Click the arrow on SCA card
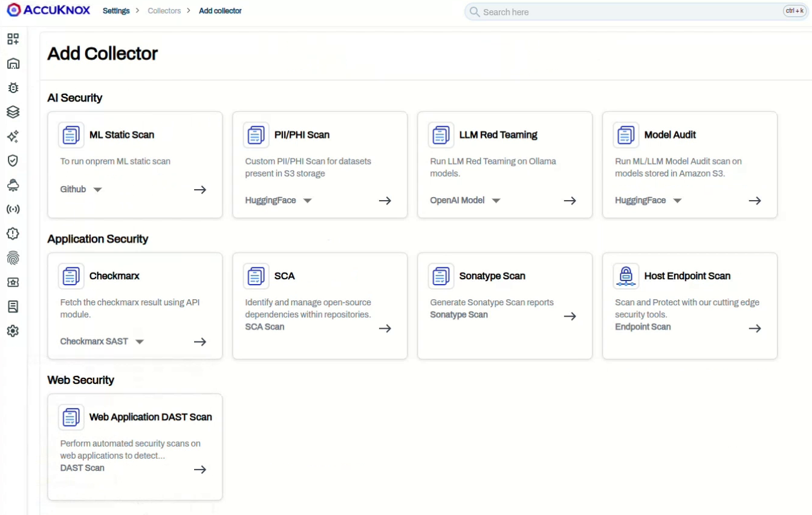Screen dimensions: 812x515 point(385,329)
